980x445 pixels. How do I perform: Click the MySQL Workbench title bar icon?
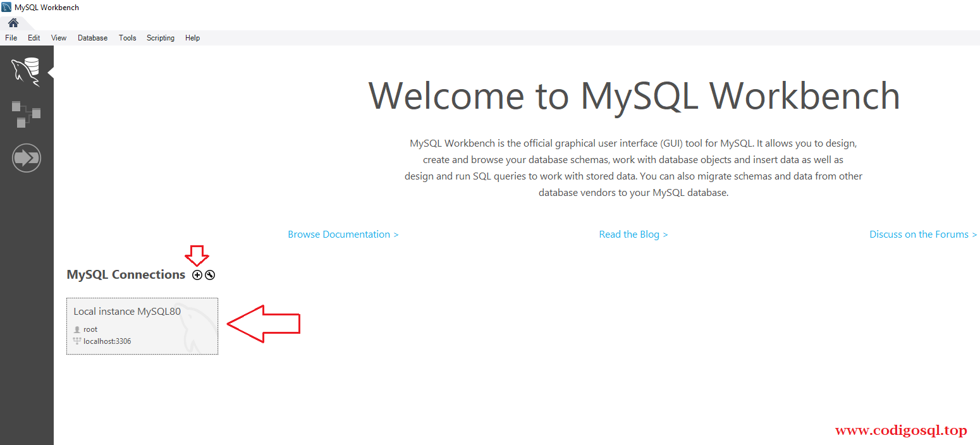coord(6,7)
